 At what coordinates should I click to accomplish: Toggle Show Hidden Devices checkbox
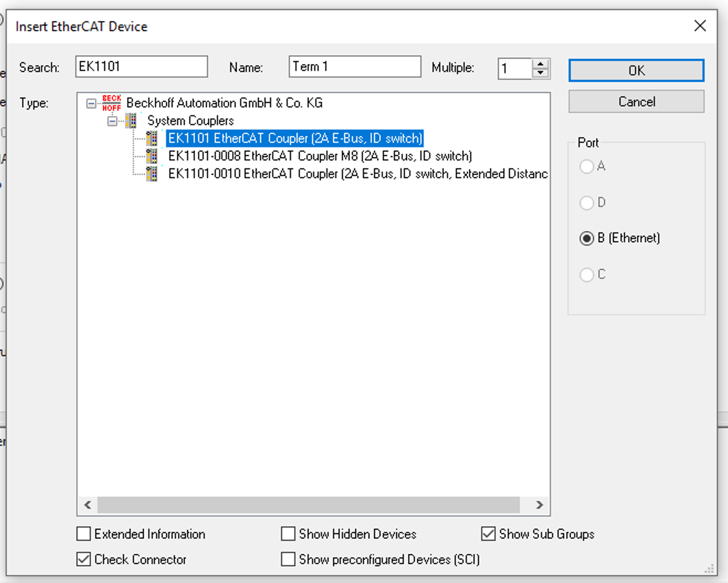coord(288,534)
